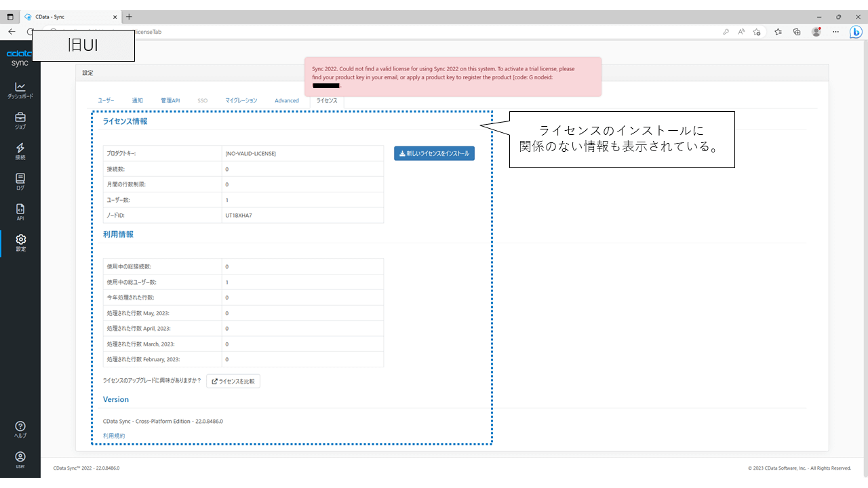Click the 処理された行数 May, 2023 label

click(x=138, y=313)
